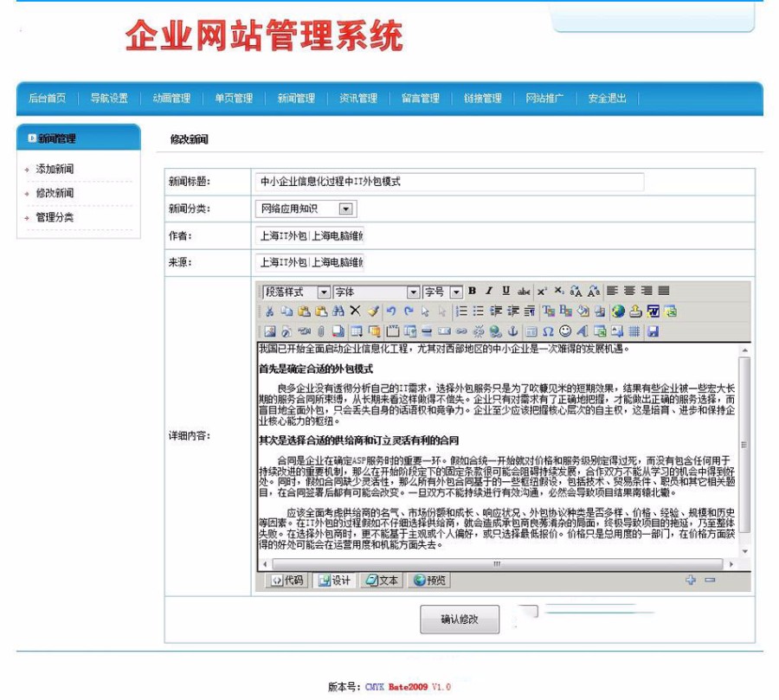Click 安全退出 to log out
This screenshot has width=779, height=700.
[607, 99]
